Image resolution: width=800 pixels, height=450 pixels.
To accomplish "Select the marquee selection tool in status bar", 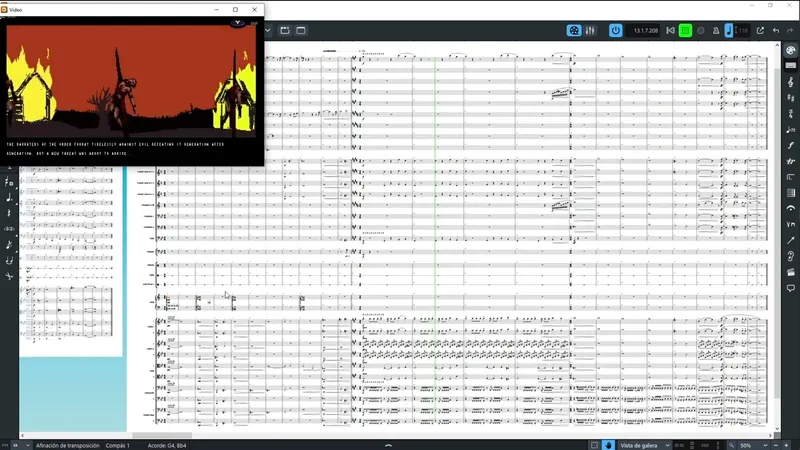I will [594, 445].
